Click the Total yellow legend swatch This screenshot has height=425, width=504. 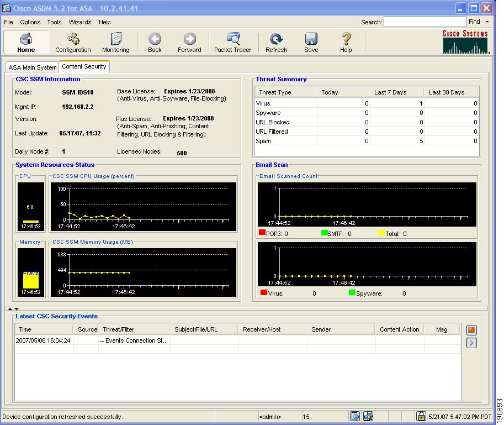[x=381, y=232]
